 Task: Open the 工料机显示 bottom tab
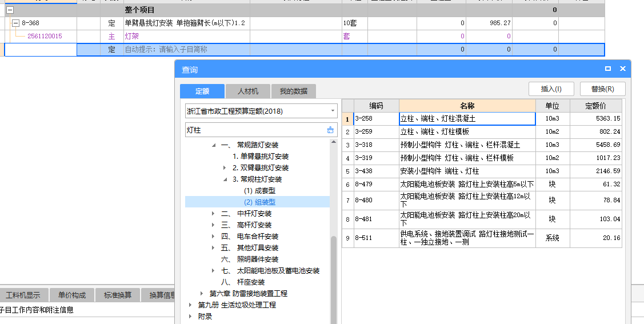[23, 295]
